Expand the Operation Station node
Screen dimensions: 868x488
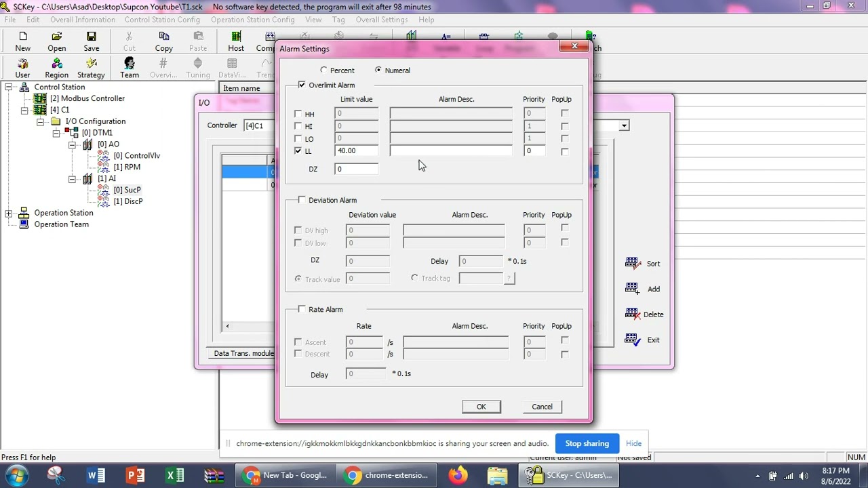(x=9, y=213)
